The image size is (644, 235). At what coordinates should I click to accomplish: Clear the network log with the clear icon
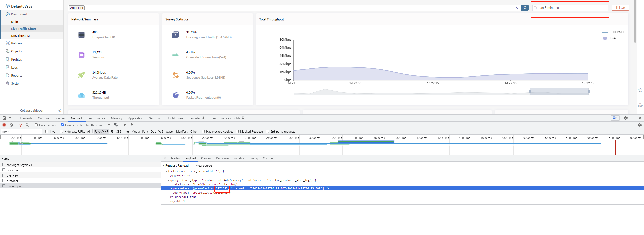tap(11, 125)
